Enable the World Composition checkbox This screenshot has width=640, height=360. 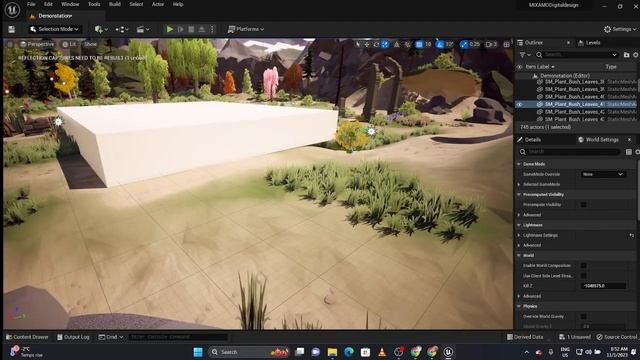coord(584,266)
